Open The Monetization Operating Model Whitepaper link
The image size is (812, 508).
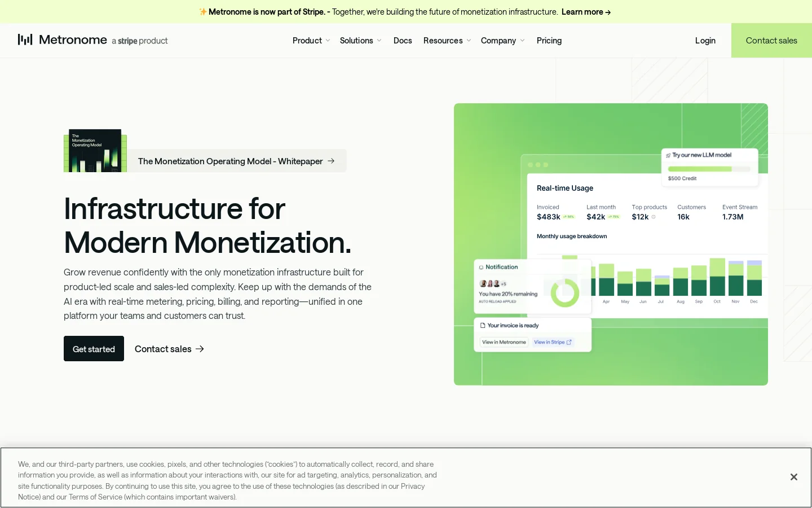click(236, 161)
